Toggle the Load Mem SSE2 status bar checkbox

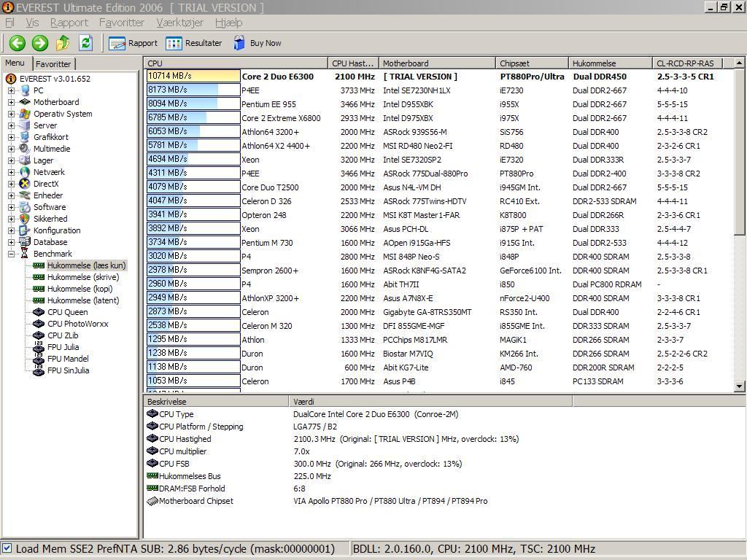(7, 548)
